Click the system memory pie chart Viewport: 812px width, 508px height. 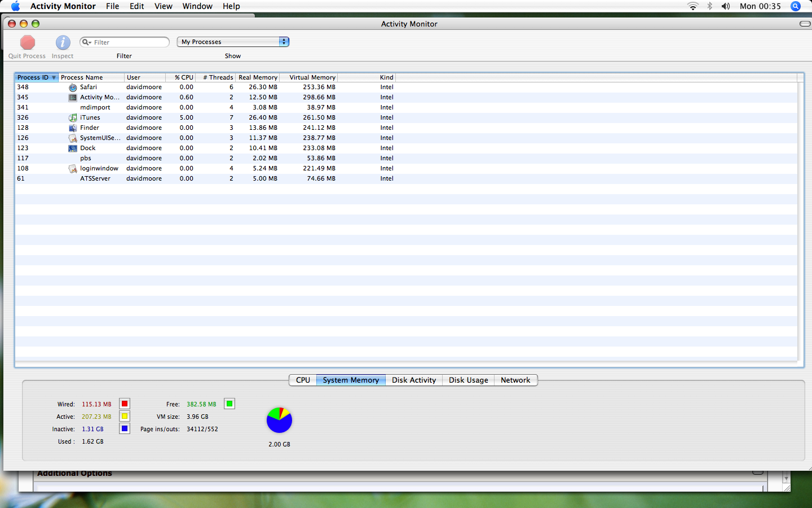click(279, 420)
